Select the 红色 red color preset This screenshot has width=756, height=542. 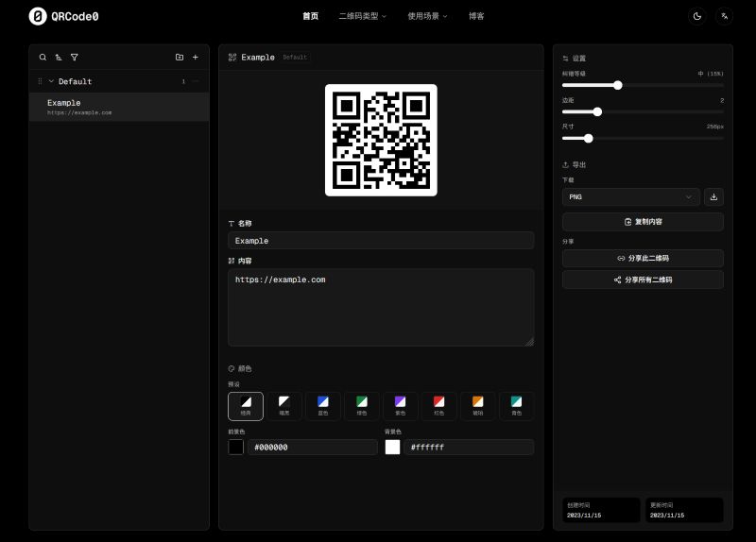[438, 406]
